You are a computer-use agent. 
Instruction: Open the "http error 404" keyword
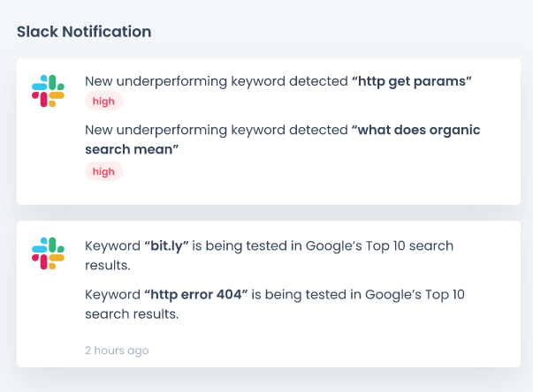pyautogui.click(x=196, y=295)
